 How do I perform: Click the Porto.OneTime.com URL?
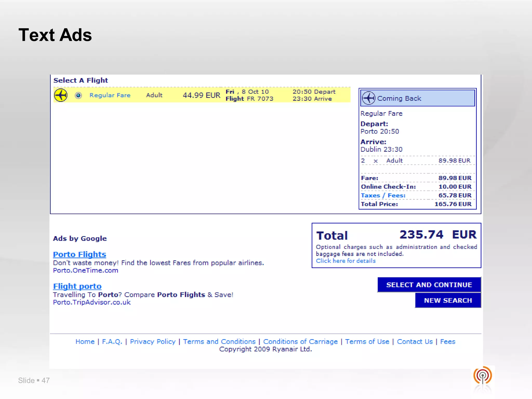(x=85, y=270)
